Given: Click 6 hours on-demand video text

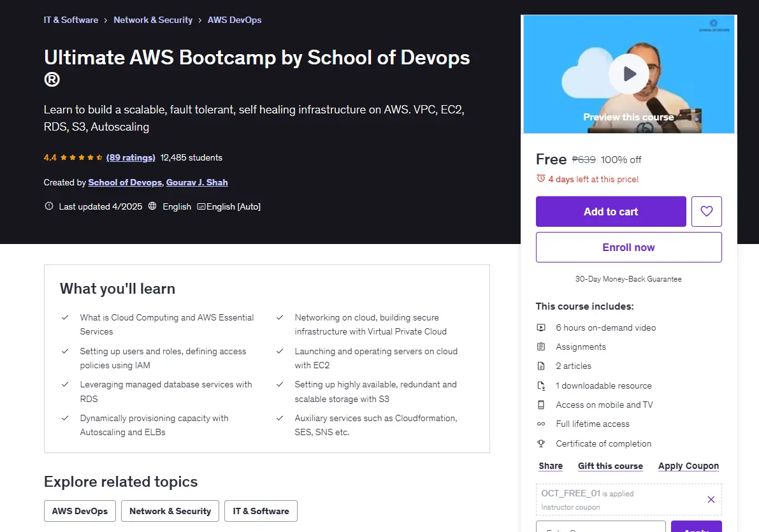Looking at the screenshot, I should pyautogui.click(x=605, y=327).
